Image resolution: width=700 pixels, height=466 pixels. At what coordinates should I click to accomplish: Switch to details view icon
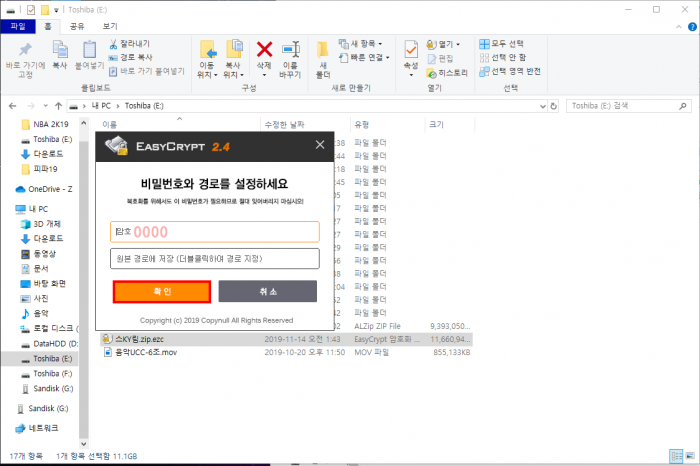coord(677,456)
